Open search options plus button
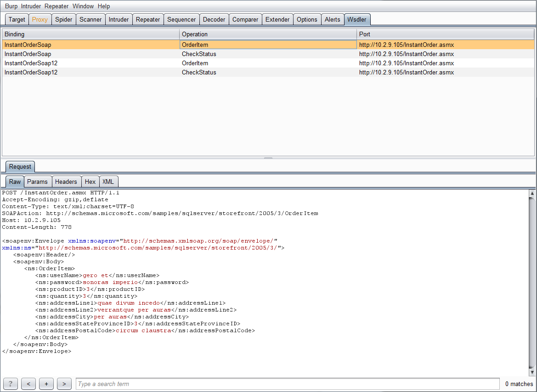 (46, 384)
